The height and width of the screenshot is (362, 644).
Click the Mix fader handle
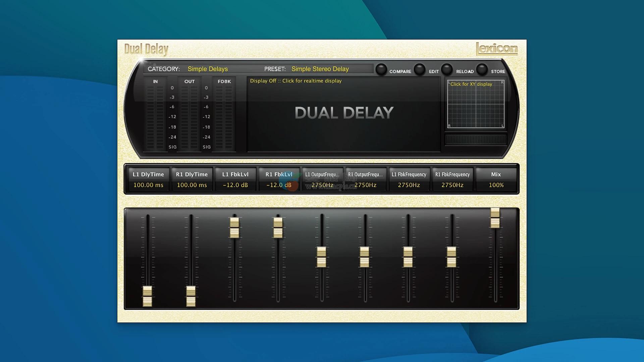[495, 218]
